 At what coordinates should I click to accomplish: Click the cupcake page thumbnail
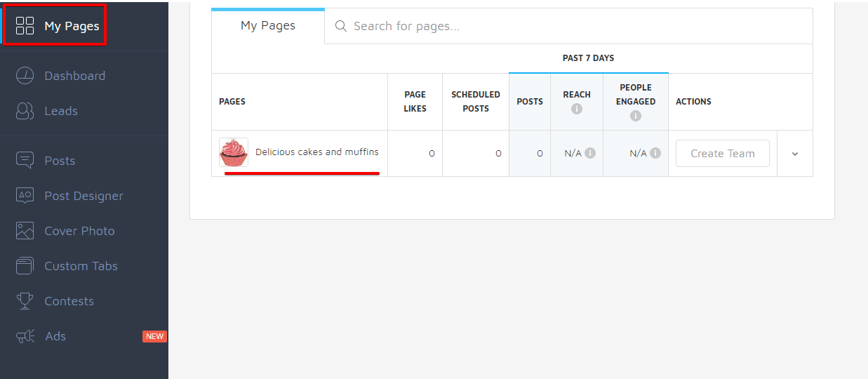click(234, 152)
